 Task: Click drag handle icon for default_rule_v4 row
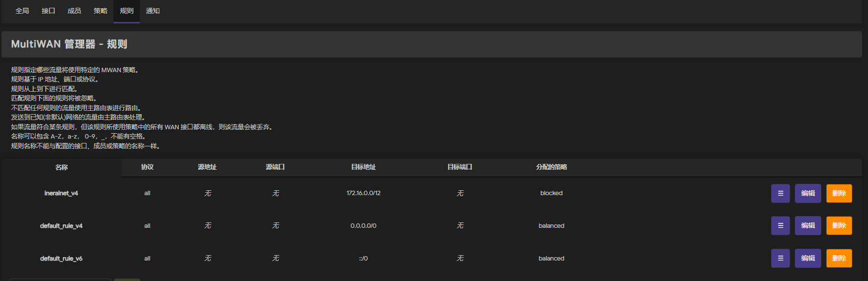[780, 225]
